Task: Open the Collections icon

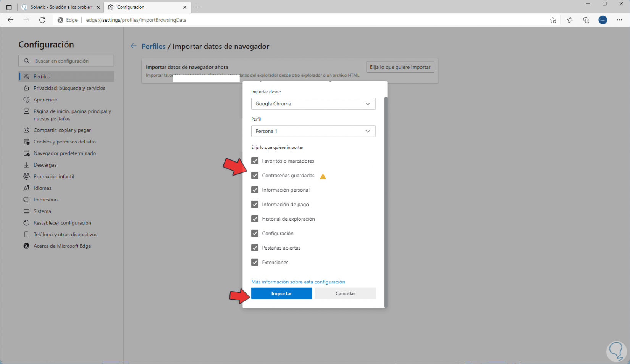Action: [x=586, y=20]
